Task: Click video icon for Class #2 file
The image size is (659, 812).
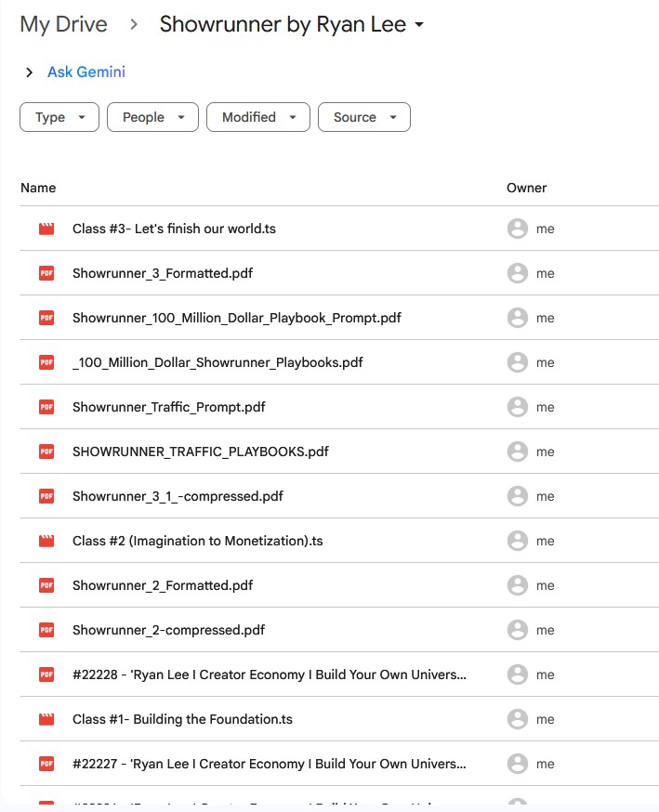Action: (x=46, y=541)
